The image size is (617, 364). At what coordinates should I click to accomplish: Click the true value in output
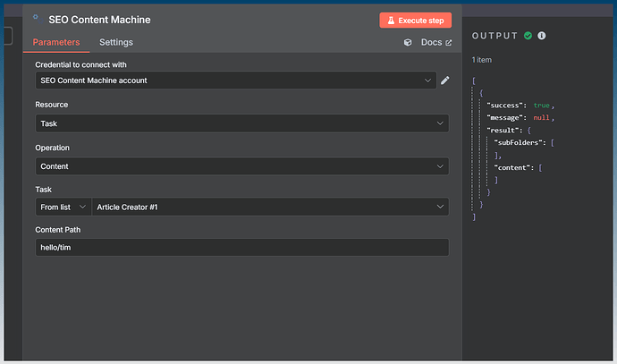point(541,106)
